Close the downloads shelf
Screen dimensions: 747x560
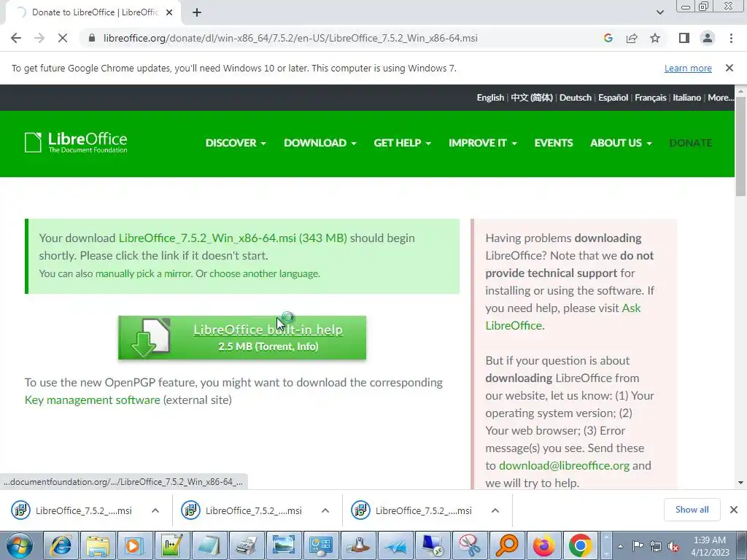click(x=734, y=510)
